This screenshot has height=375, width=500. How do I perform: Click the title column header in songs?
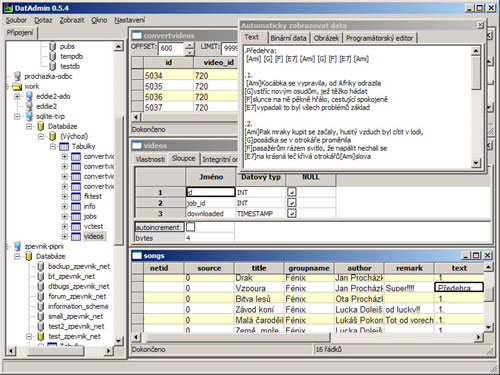coord(259,268)
